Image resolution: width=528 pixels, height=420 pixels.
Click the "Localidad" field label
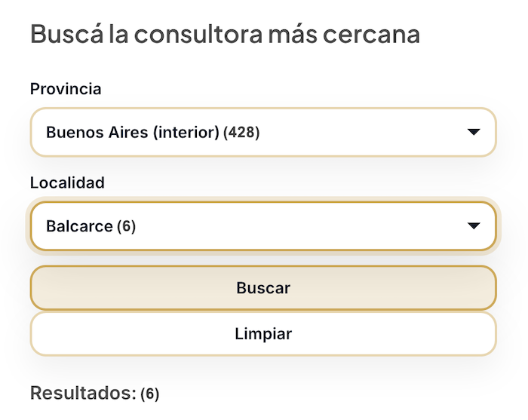67,182
